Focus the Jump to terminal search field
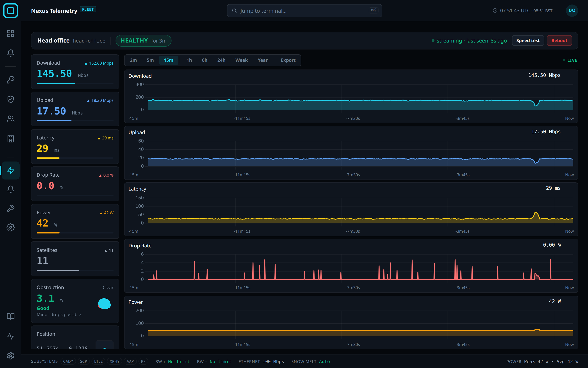Screen dimensions: 588x368 coord(304,11)
